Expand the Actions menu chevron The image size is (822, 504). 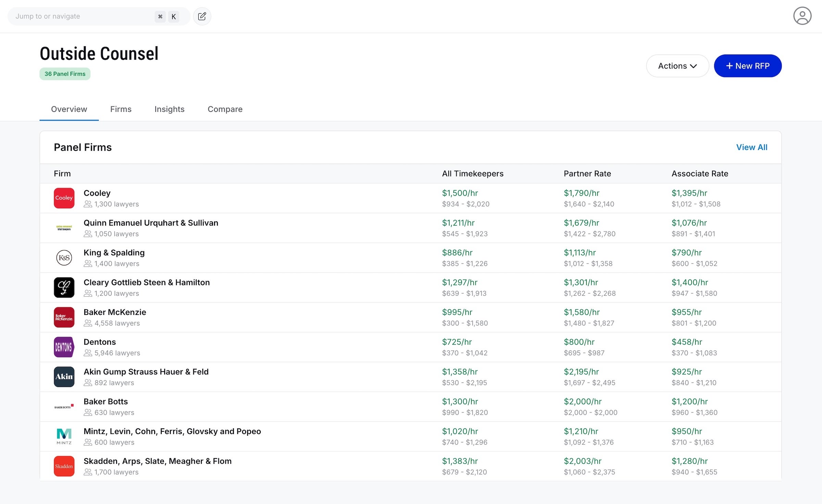coord(694,66)
